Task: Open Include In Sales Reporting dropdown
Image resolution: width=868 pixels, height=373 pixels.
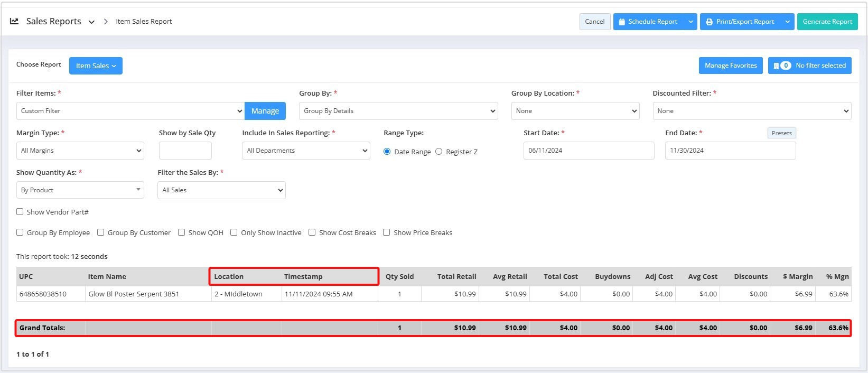Action: 306,151
